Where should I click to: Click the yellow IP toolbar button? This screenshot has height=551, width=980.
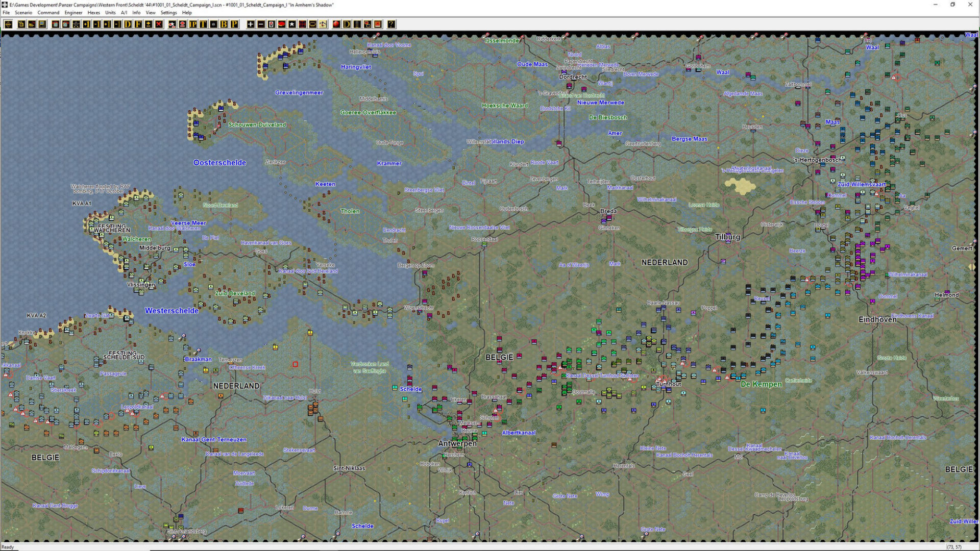click(x=193, y=24)
